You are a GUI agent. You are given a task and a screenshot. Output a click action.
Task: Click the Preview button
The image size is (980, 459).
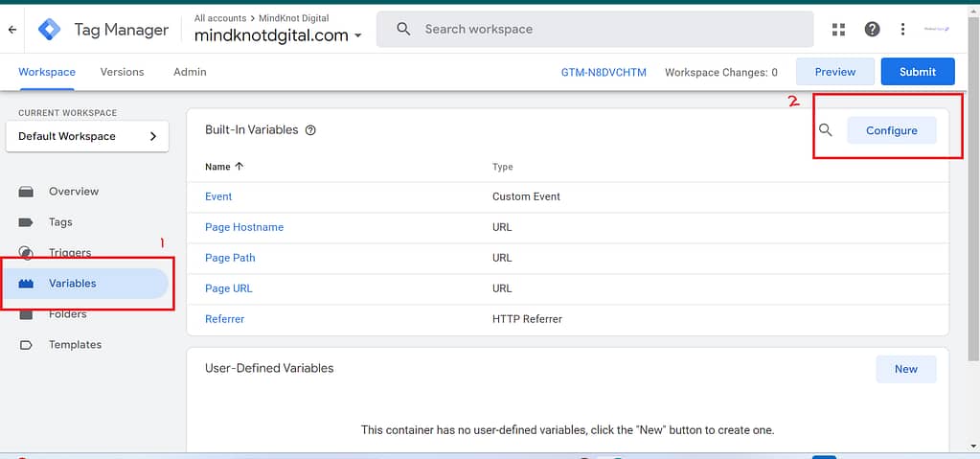coord(834,72)
